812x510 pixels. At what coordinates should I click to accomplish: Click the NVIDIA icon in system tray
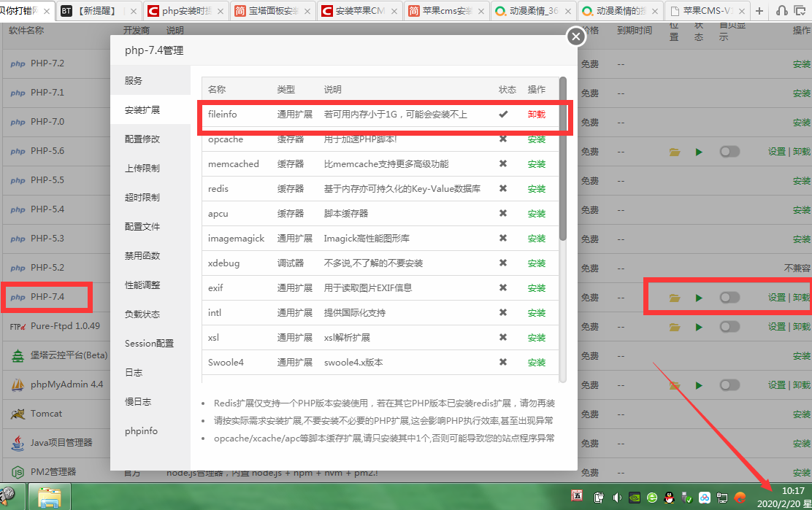pos(635,498)
